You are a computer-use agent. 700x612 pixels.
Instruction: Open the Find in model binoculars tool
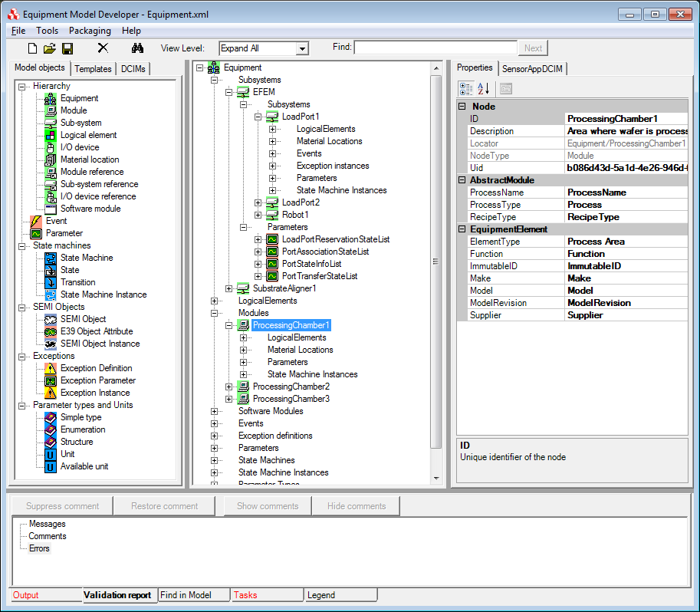(136, 47)
